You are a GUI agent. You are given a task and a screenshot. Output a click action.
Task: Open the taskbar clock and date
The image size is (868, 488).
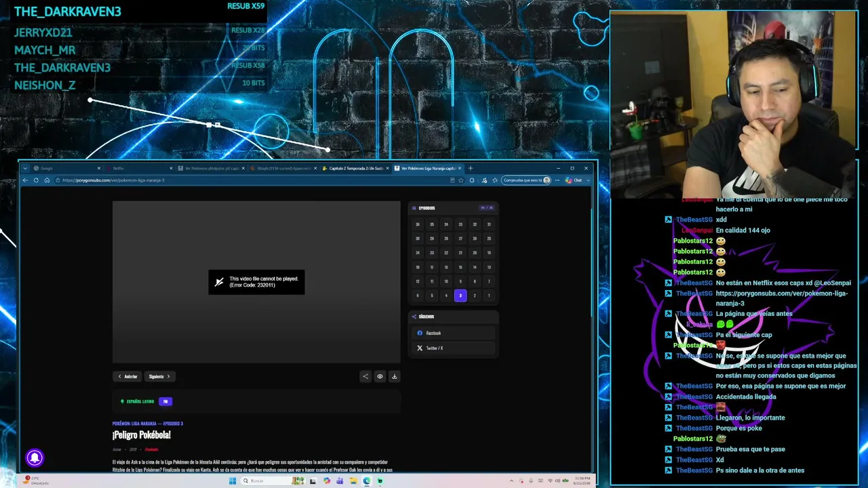pos(581,481)
